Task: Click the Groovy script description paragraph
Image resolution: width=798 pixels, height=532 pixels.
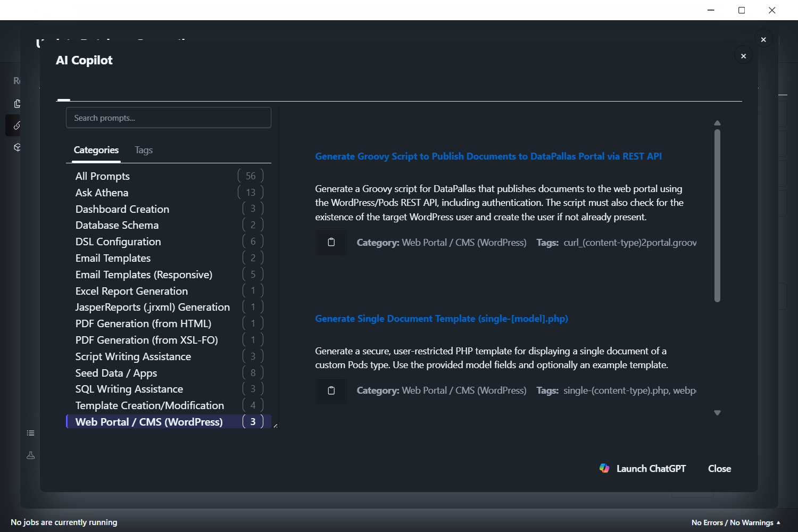Action: (x=500, y=203)
